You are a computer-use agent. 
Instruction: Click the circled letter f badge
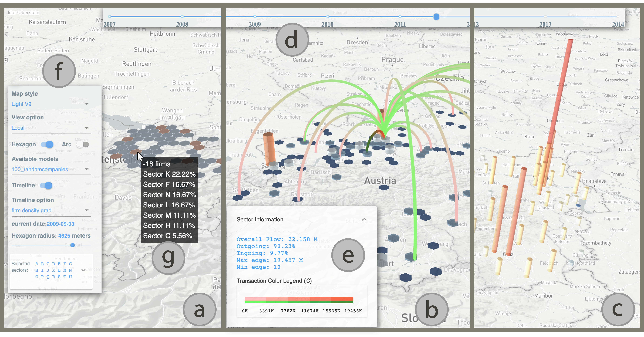[59, 71]
